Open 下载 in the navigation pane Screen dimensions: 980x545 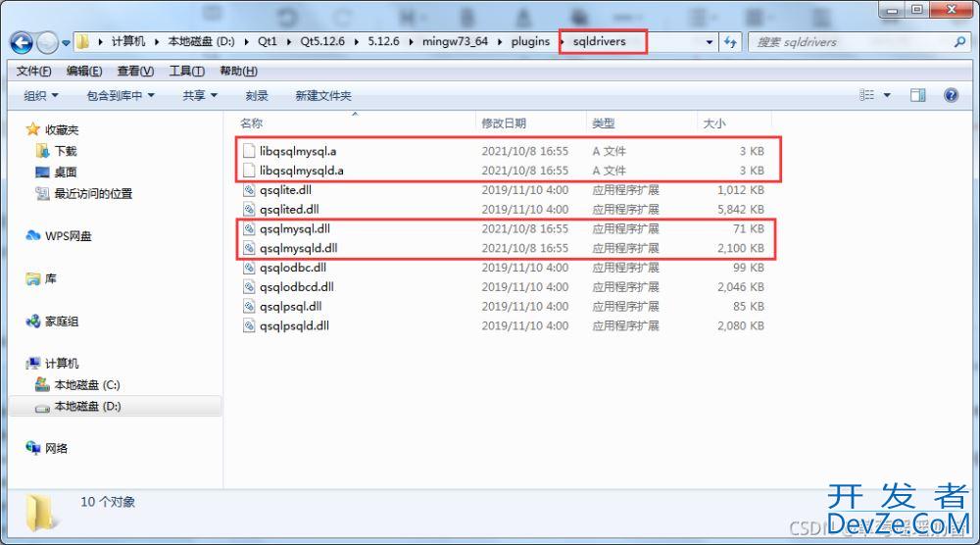point(65,151)
